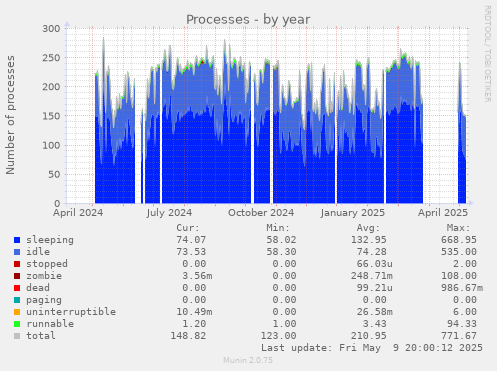Click the runnable legend color swatch
This screenshot has width=497, height=371.
(17, 324)
